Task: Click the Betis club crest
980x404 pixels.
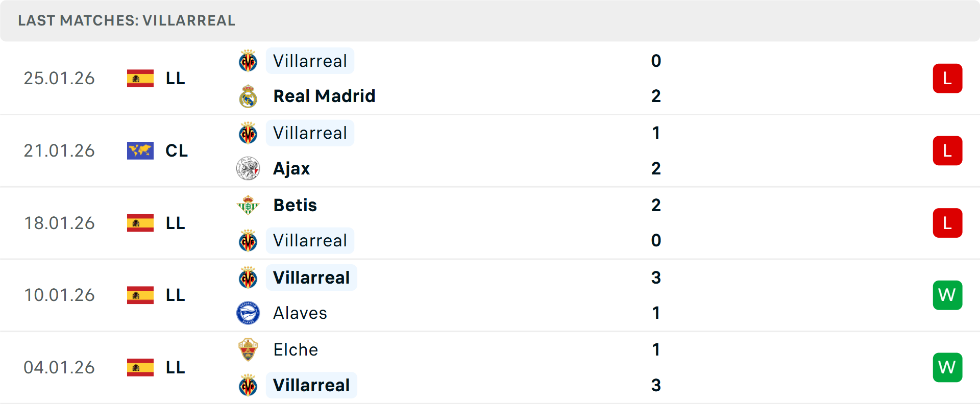Action: pos(248,205)
